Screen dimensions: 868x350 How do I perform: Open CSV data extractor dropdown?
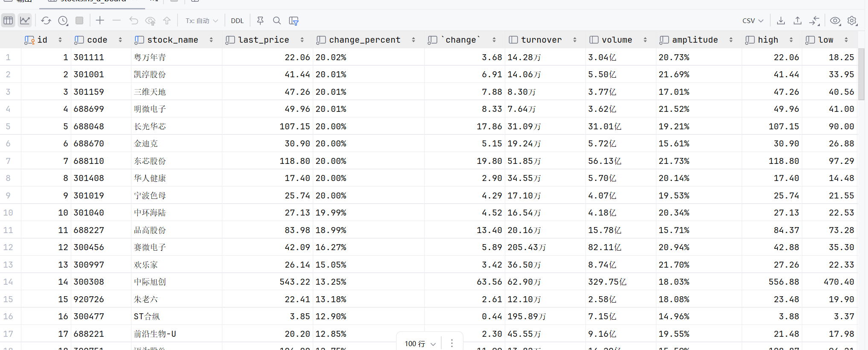(x=753, y=20)
